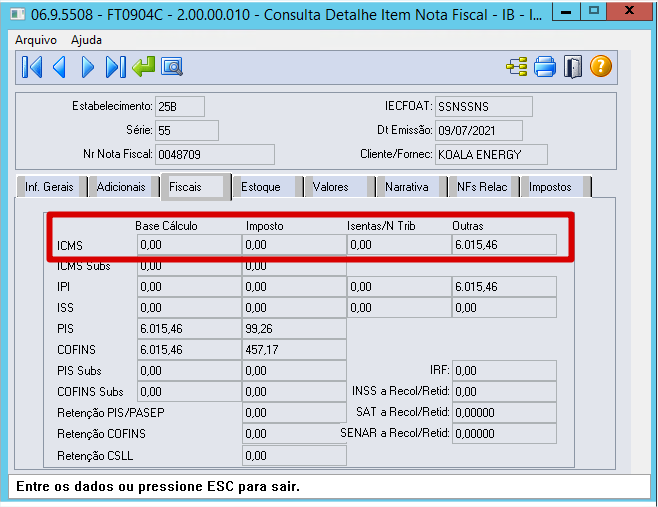Click the Estabelecimento field 25B
The image size is (658, 507).
coord(180,107)
